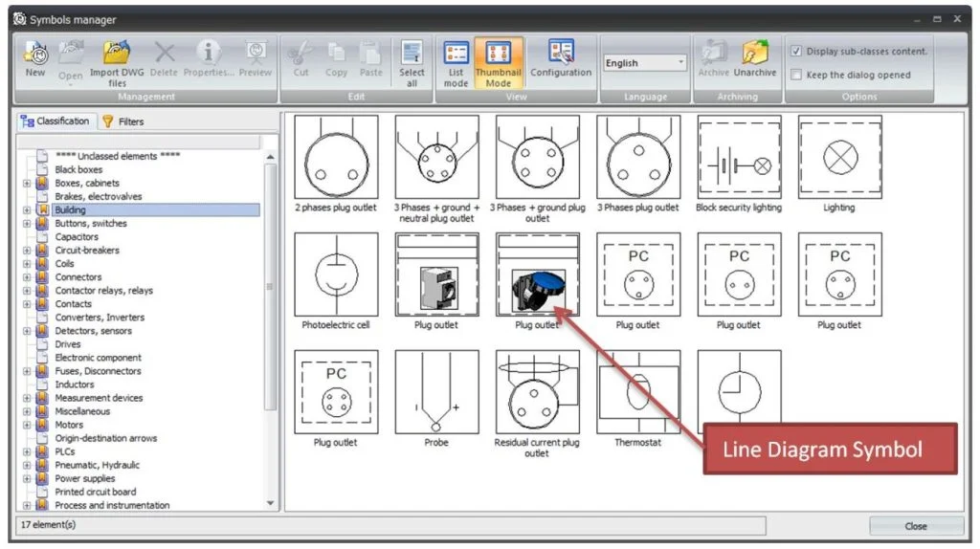Enable Keep the dialog opened checkbox
The width and height of the screenshot is (980, 549).
coord(795,75)
